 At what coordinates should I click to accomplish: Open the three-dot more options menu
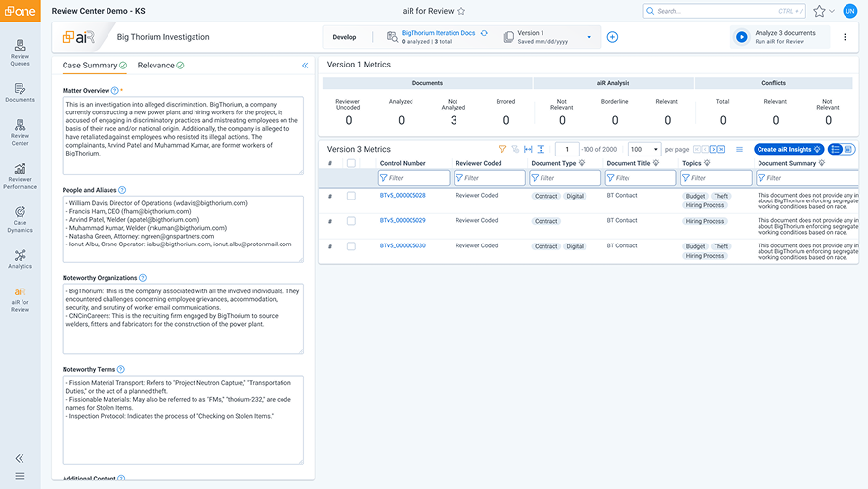[845, 37]
